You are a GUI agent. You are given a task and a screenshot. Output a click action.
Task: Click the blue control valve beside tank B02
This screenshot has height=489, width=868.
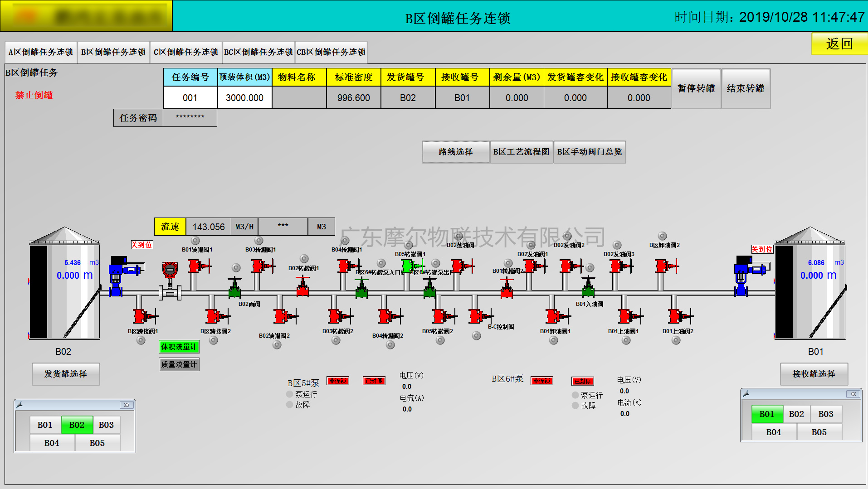(117, 274)
